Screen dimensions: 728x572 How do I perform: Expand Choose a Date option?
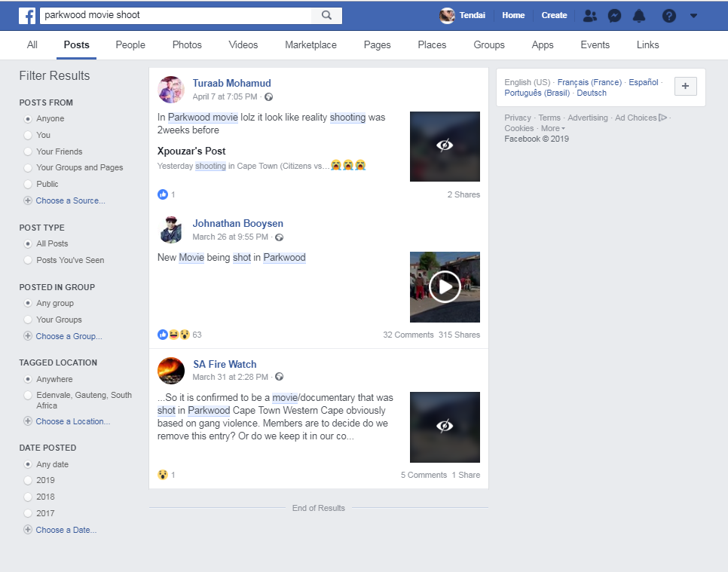[60, 530]
